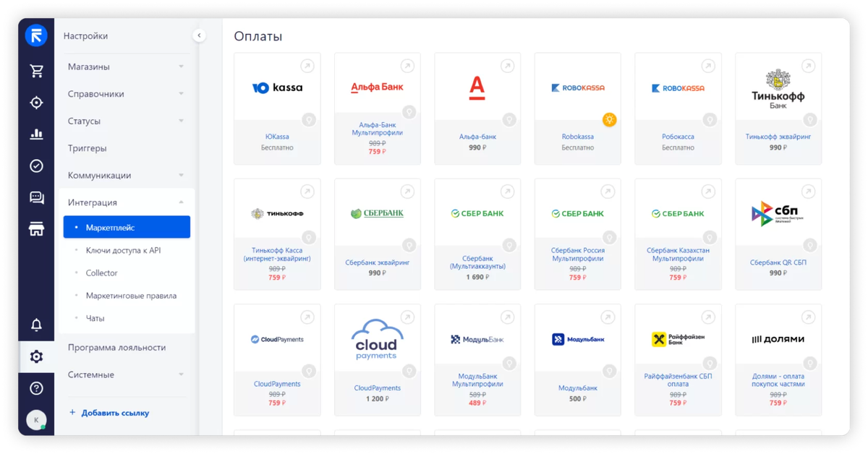Click the Настройки panel heading
Image resolution: width=868 pixels, height=454 pixels.
tap(85, 35)
